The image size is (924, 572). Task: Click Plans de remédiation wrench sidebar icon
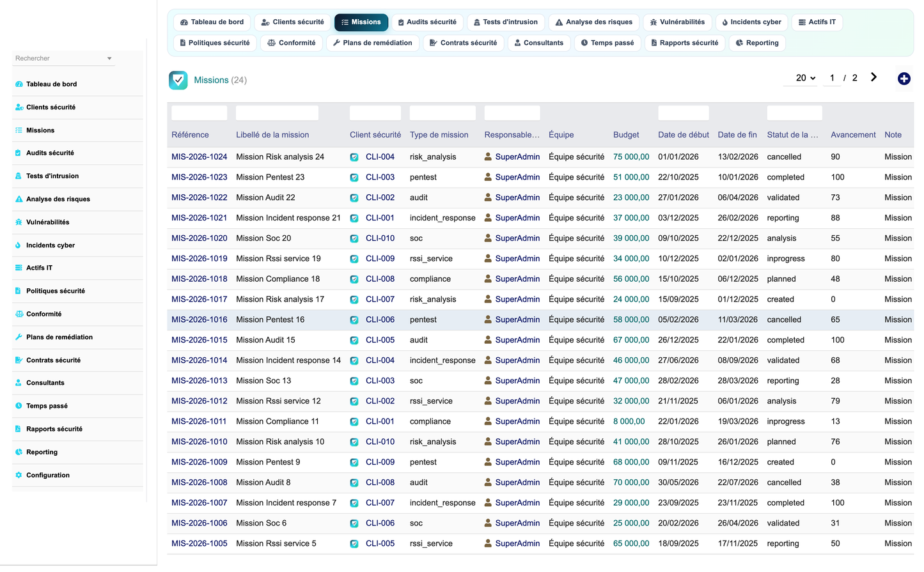tap(19, 337)
